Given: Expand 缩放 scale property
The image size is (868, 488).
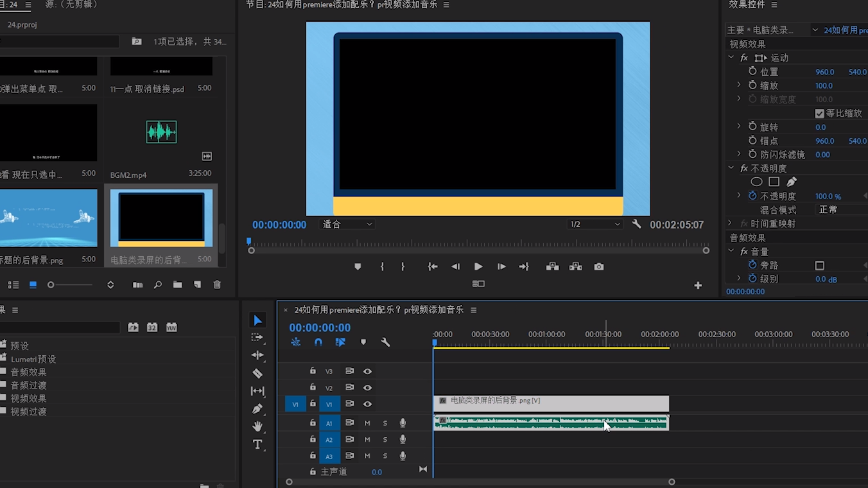Looking at the screenshot, I should point(739,85).
